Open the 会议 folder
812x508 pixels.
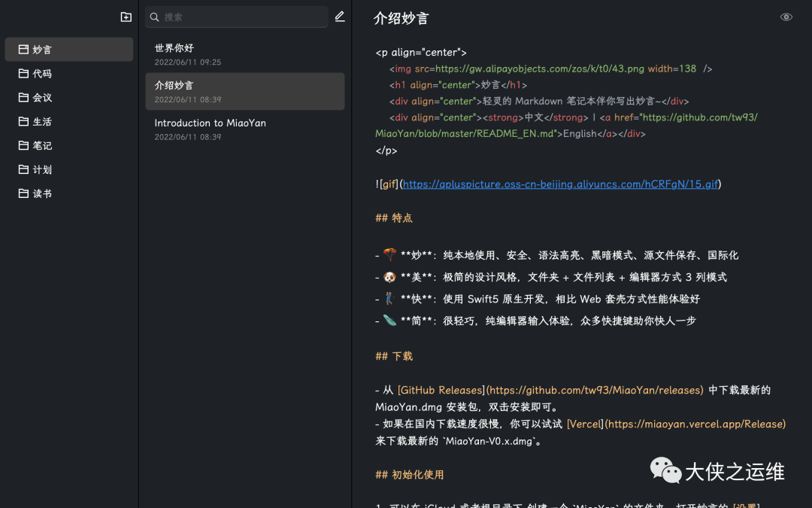point(69,97)
